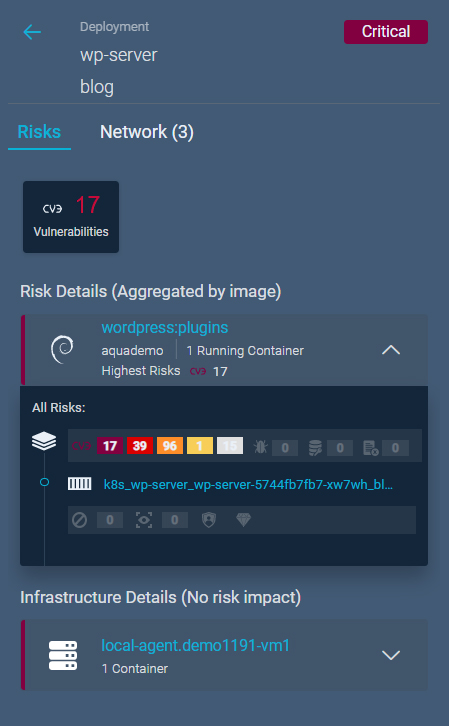Click the image layers stack icon
449x726 pixels.
pos(44,441)
